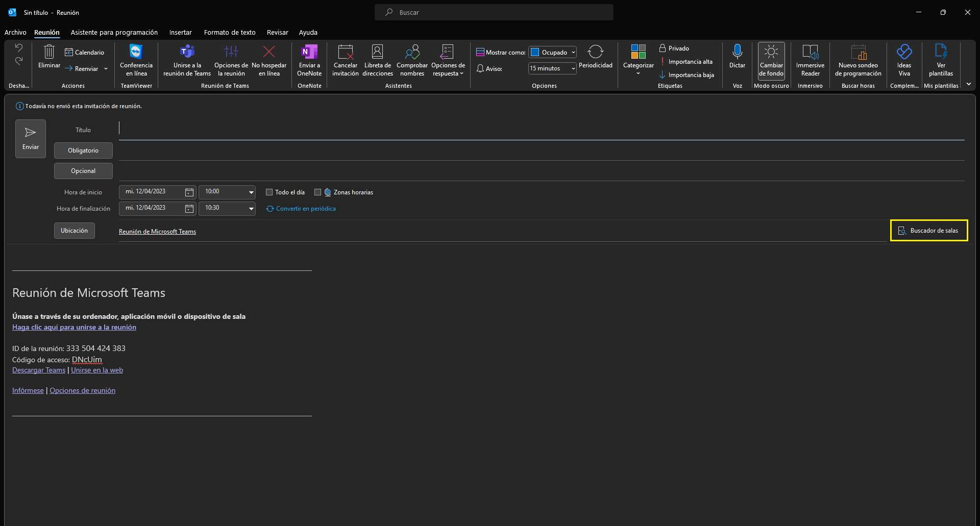Open Ideas Viva add-in
The height and width of the screenshot is (526, 980).
[x=904, y=60]
